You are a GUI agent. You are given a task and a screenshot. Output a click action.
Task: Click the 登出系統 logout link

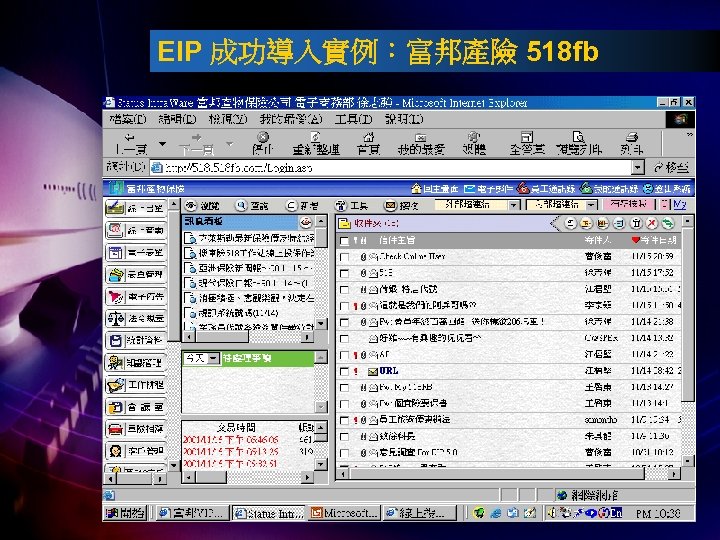pyautogui.click(x=667, y=189)
